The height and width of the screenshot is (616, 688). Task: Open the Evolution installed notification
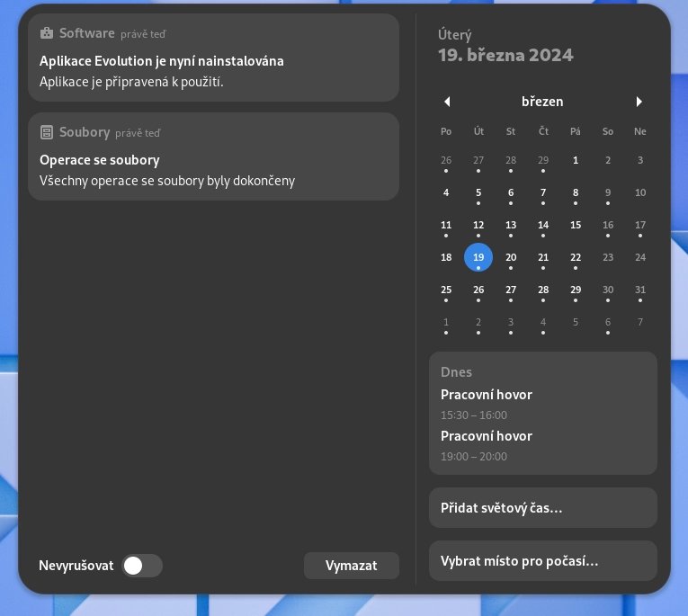pyautogui.click(x=214, y=58)
